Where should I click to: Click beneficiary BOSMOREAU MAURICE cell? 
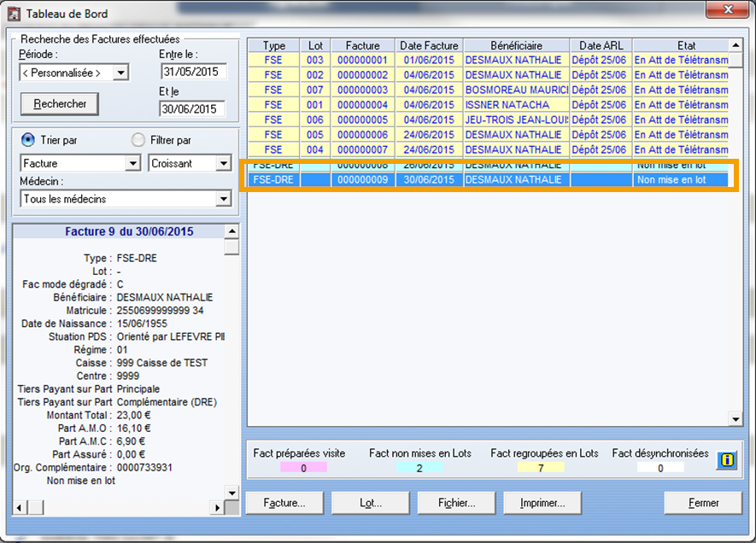coord(516,90)
